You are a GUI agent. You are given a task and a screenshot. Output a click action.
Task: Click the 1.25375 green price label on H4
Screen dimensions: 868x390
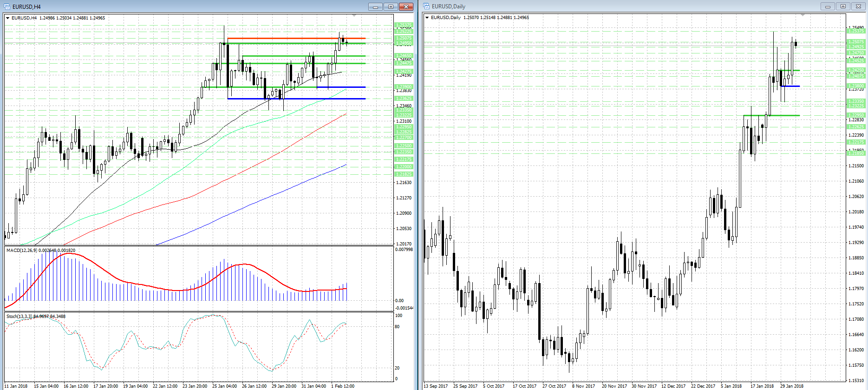(x=404, y=25)
